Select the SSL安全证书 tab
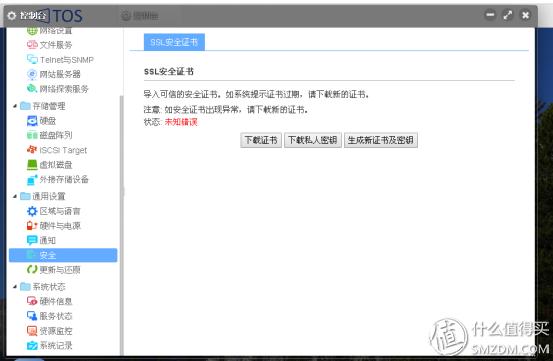Image resolution: width=553 pixels, height=361 pixels. pos(174,42)
